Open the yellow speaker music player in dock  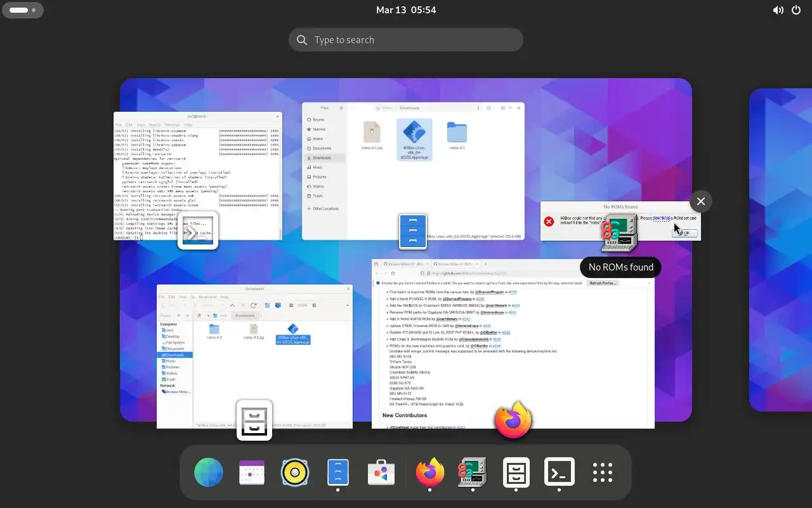point(295,472)
